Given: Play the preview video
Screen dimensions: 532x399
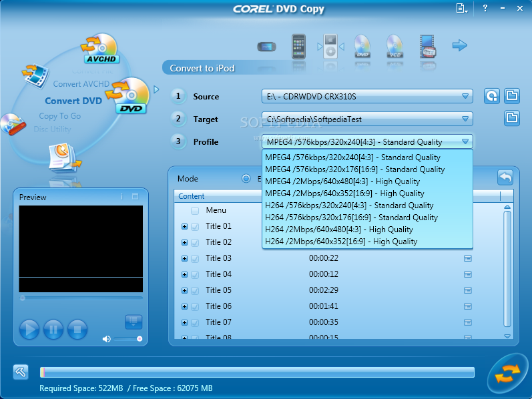Looking at the screenshot, I should coord(29,329).
